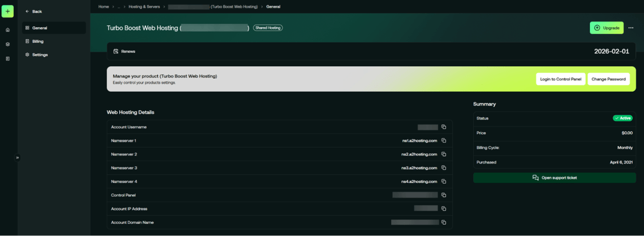This screenshot has height=236, width=644.
Task: Click the Change Password button
Action: point(608,79)
